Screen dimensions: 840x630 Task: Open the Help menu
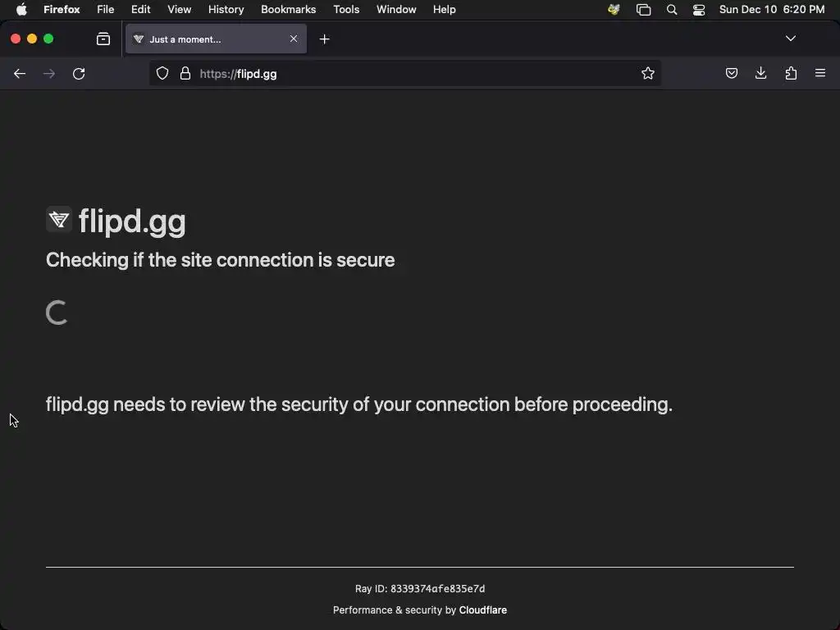point(445,9)
